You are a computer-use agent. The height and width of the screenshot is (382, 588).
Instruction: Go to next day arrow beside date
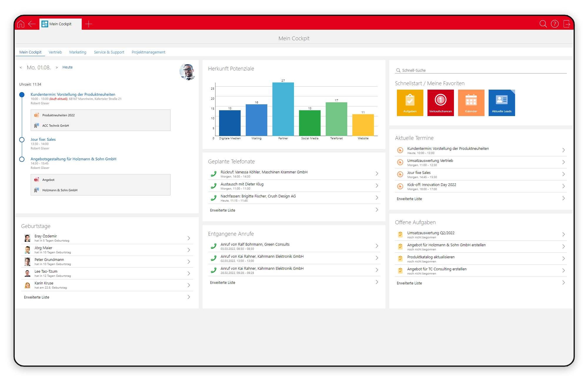click(57, 68)
